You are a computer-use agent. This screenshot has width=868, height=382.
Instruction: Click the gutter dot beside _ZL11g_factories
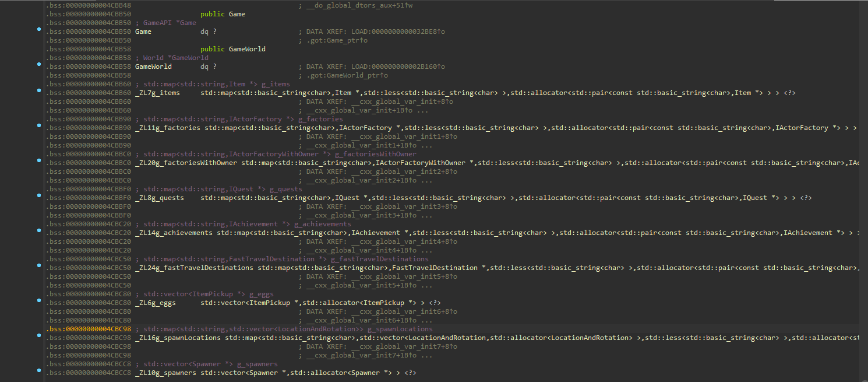point(39,125)
